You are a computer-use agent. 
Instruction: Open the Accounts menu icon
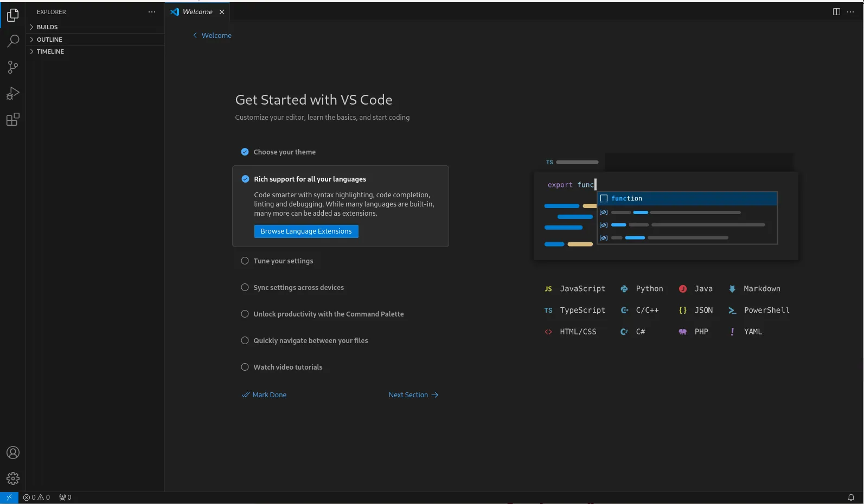(x=12, y=453)
